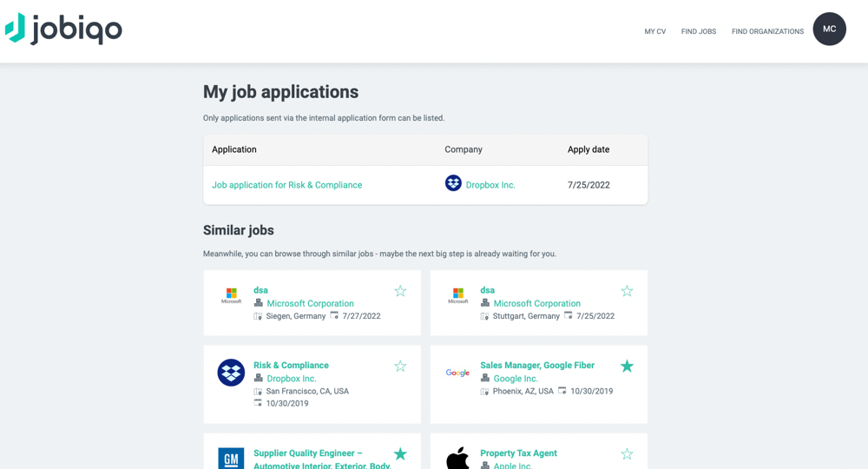The height and width of the screenshot is (469, 868).
Task: Click the Google logo on Sales Manager card
Action: (457, 373)
